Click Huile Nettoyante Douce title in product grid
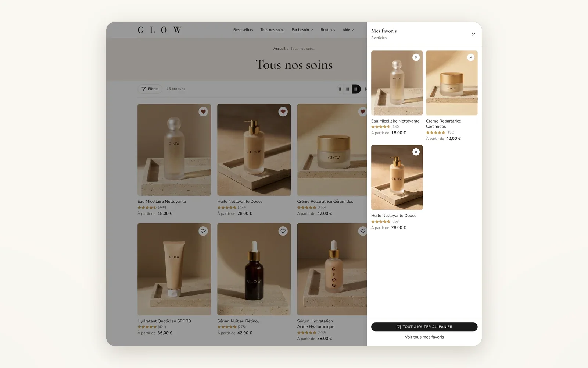 [x=240, y=202]
